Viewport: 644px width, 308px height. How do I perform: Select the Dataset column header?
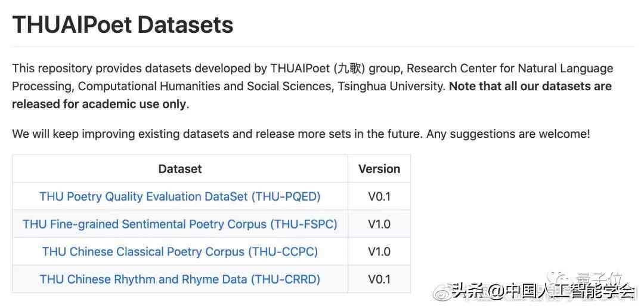(180, 168)
